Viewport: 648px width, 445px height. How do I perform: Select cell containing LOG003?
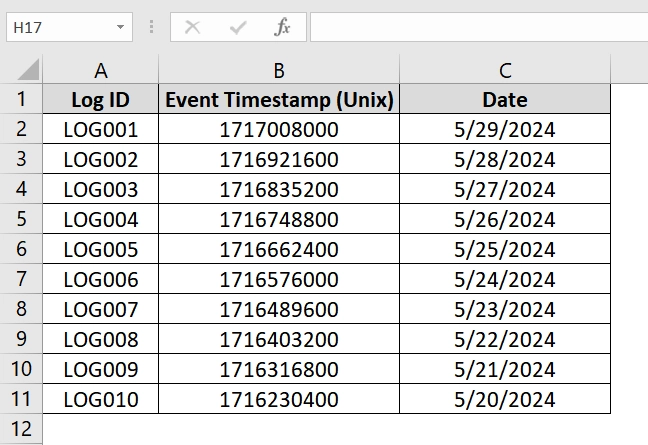(x=100, y=189)
